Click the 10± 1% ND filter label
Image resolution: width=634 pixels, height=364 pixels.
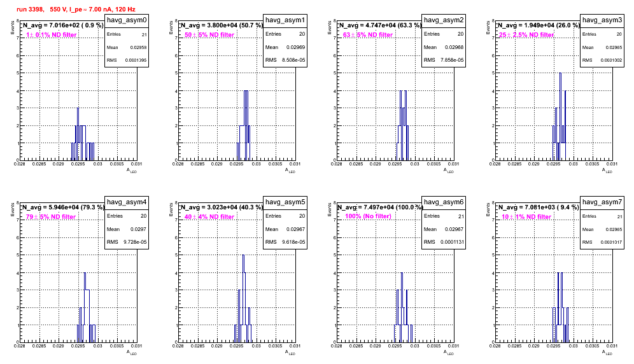tap(526, 217)
